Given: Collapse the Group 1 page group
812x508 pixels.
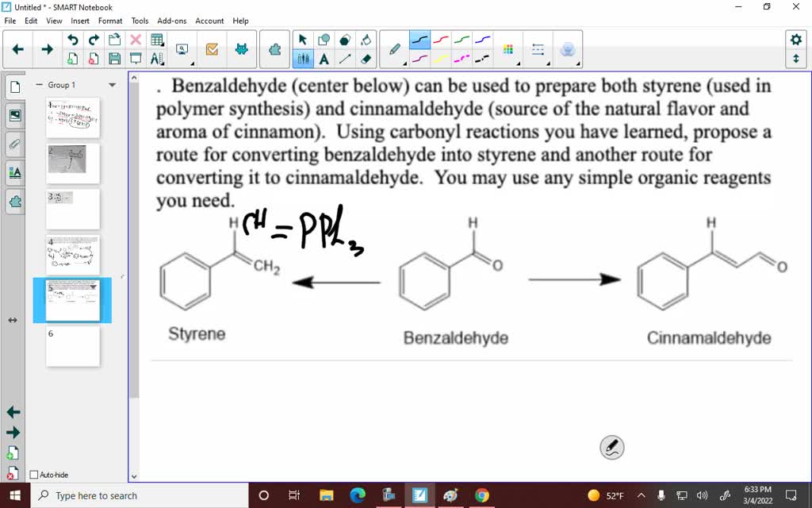Looking at the screenshot, I should [x=39, y=85].
